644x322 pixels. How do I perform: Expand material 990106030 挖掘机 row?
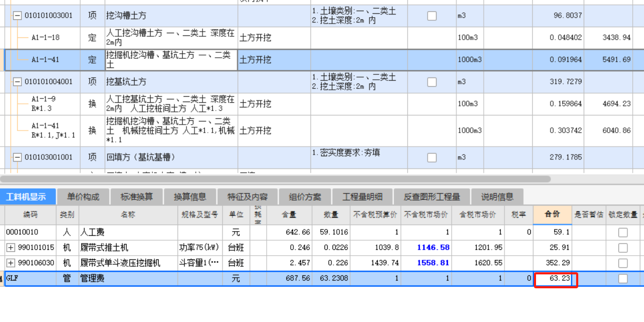coord(11,263)
